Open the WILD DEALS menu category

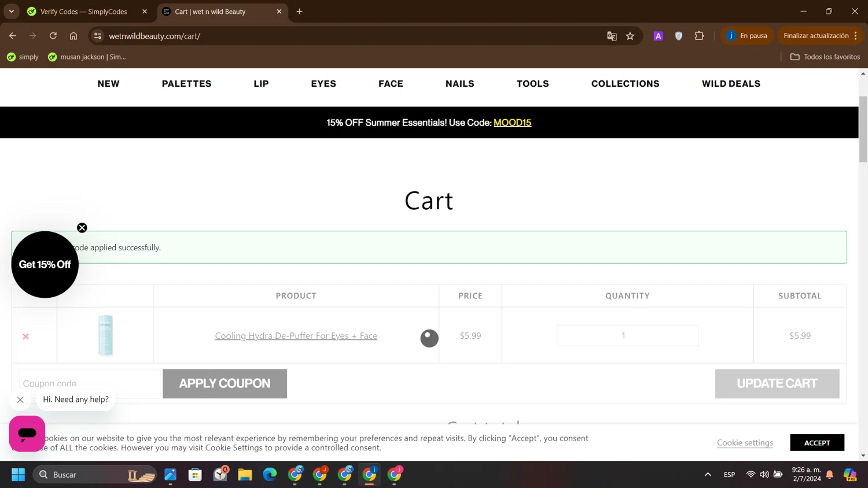[731, 84]
